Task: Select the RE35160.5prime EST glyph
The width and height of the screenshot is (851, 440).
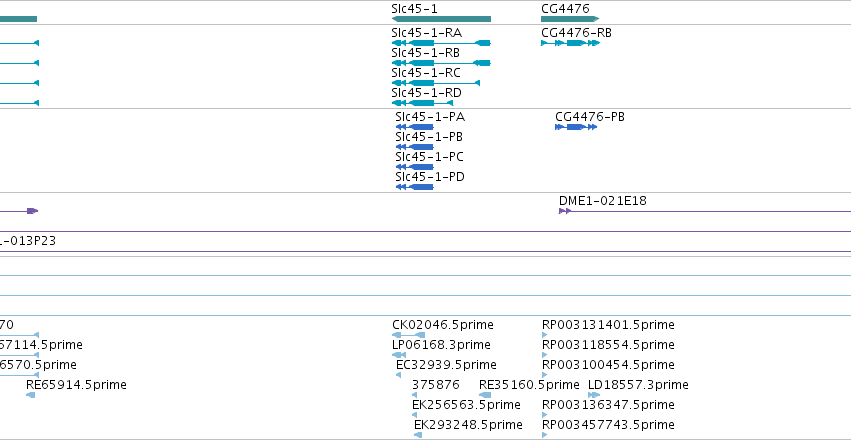Action: 485,395
